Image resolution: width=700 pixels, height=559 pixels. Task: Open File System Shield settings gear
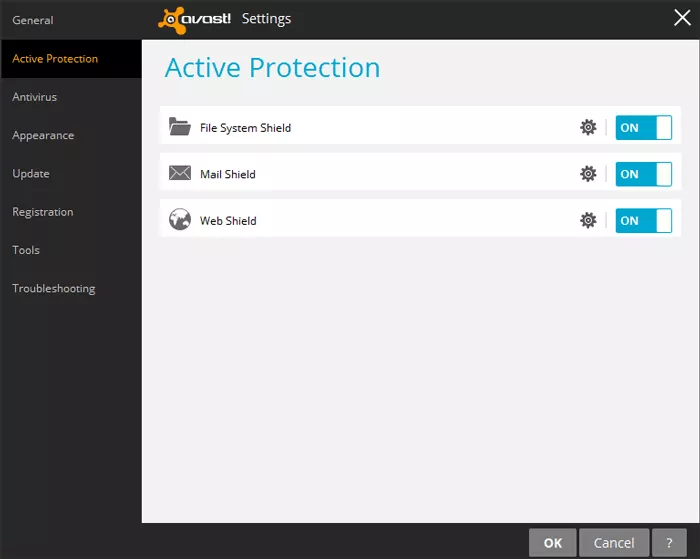[x=588, y=127]
